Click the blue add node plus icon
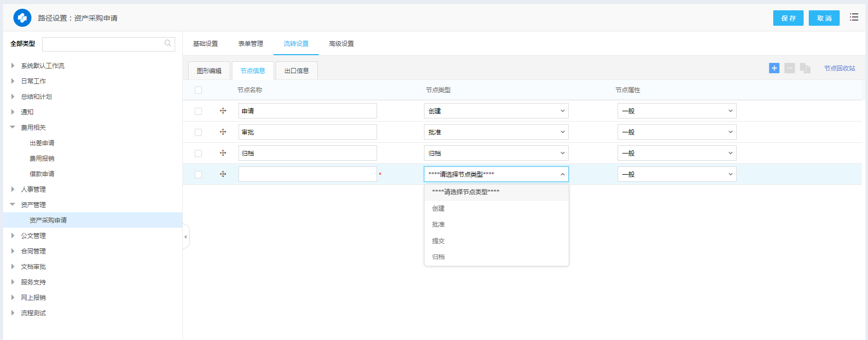Viewport: 868px width, 340px height. pyautogui.click(x=774, y=68)
